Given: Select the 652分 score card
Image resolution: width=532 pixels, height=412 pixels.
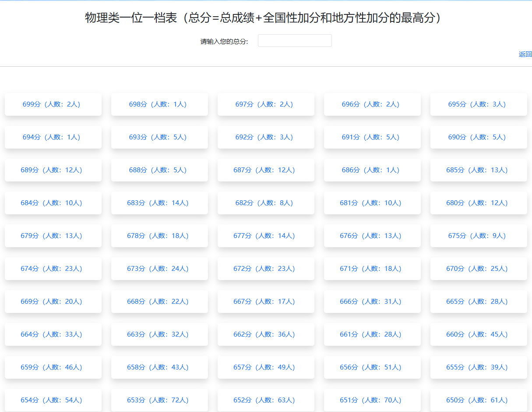Looking at the screenshot, I should pos(266,400).
